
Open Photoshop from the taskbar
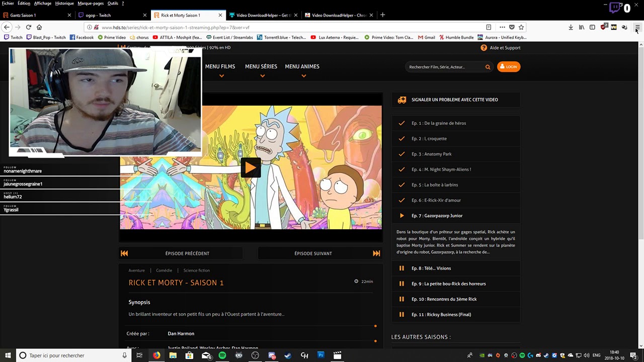point(320,355)
